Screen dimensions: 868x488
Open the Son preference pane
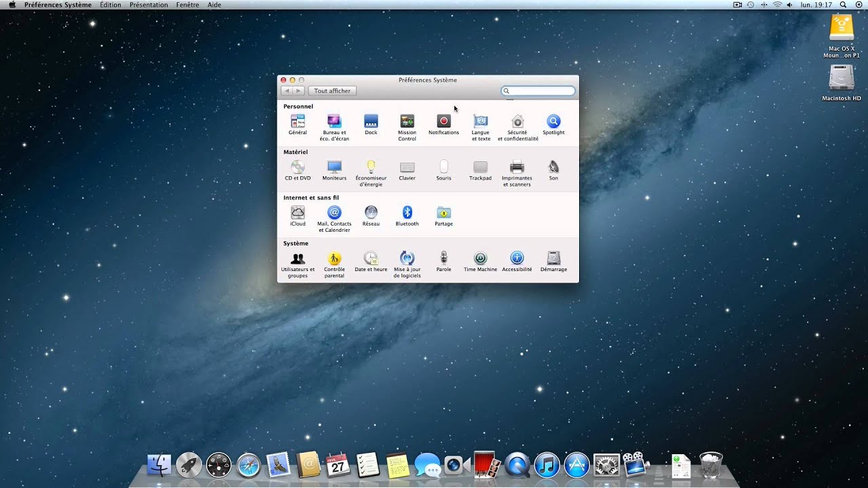coord(553,170)
